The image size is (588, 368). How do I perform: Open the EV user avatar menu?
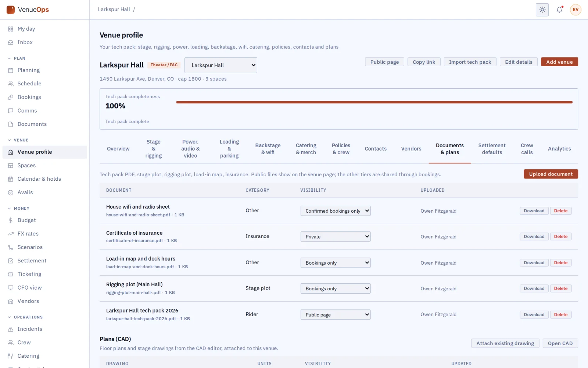click(x=576, y=10)
